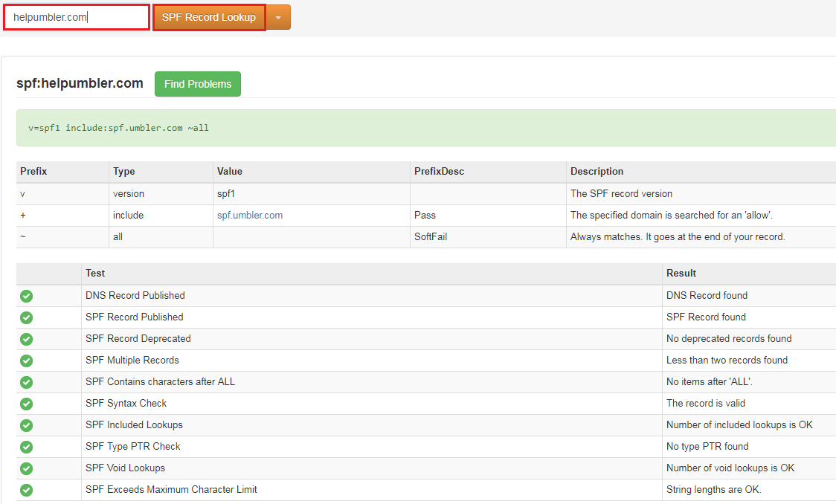Image resolution: width=836 pixels, height=504 pixels.
Task: Click the green SPF record text box
Action: coord(424,128)
